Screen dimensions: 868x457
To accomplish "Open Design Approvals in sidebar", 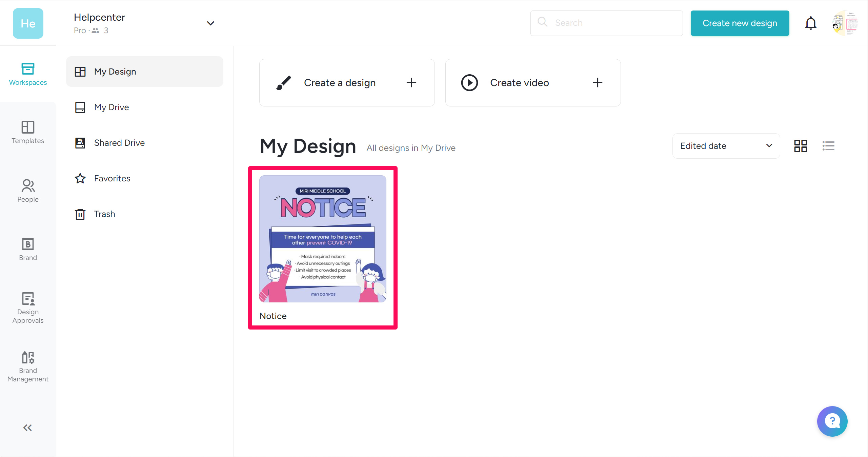I will (x=28, y=308).
